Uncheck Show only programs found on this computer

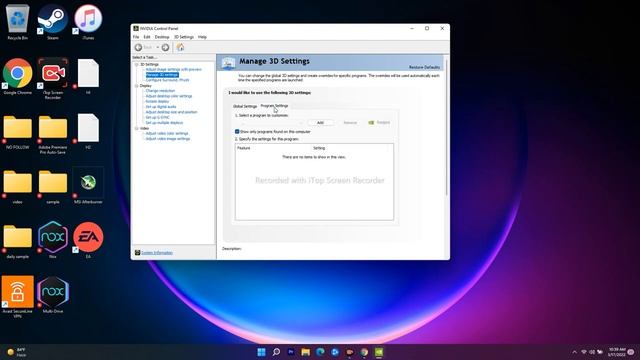click(237, 131)
